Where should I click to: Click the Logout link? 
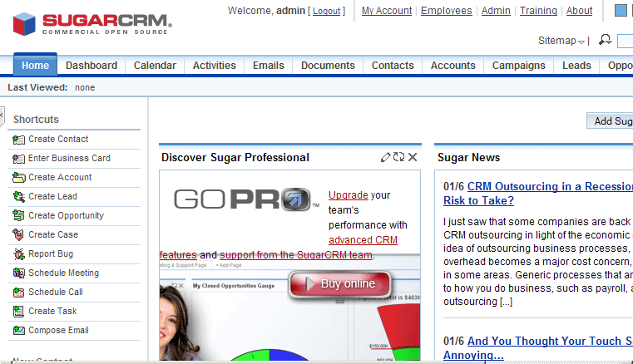[327, 11]
